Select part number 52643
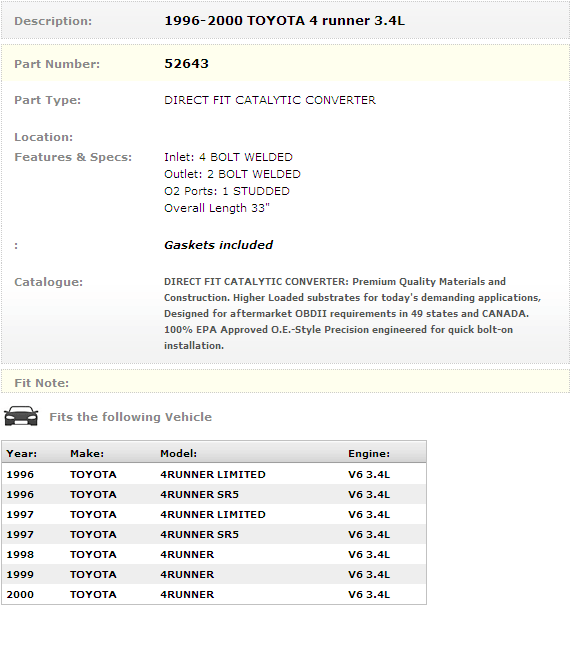The height and width of the screenshot is (662, 570). pyautogui.click(x=186, y=64)
